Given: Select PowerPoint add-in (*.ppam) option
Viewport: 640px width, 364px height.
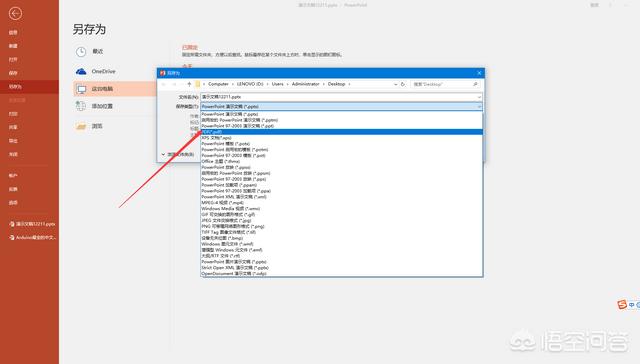Looking at the screenshot, I should [342, 185].
